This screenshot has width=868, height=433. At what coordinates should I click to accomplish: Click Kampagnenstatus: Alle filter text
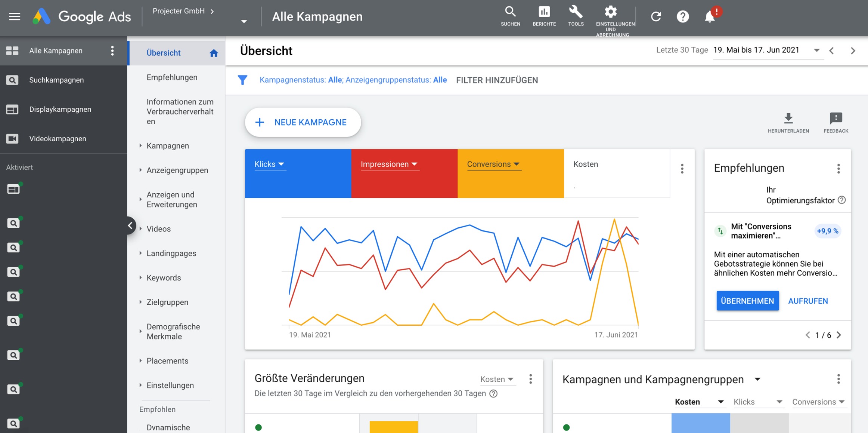tap(301, 80)
